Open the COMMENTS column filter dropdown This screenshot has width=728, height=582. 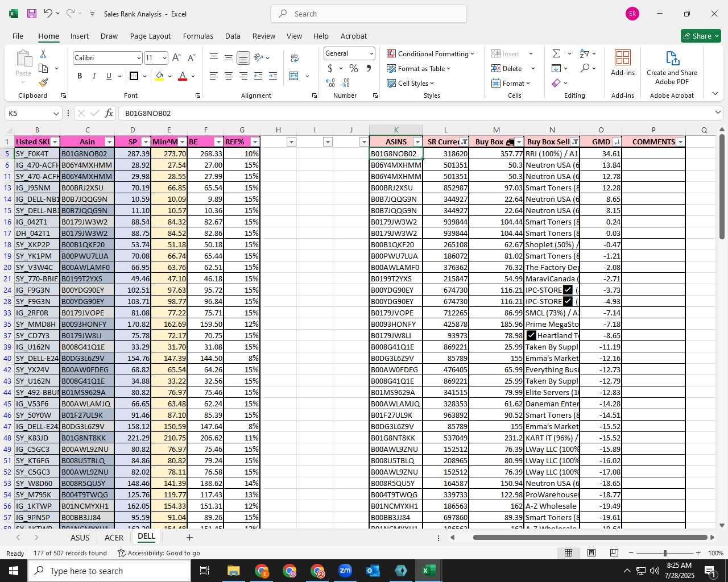pyautogui.click(x=680, y=142)
